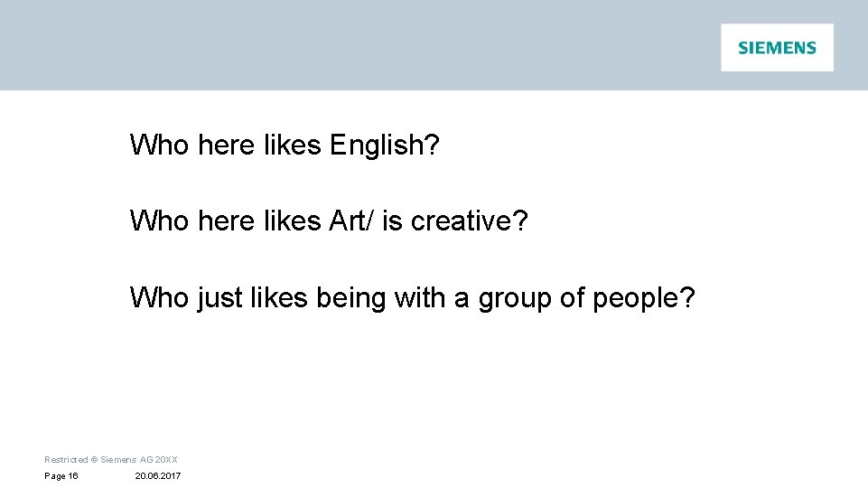Click the question mark after 'creative'
Image resolution: width=868 pixels, height=488 pixels.
tap(521, 221)
